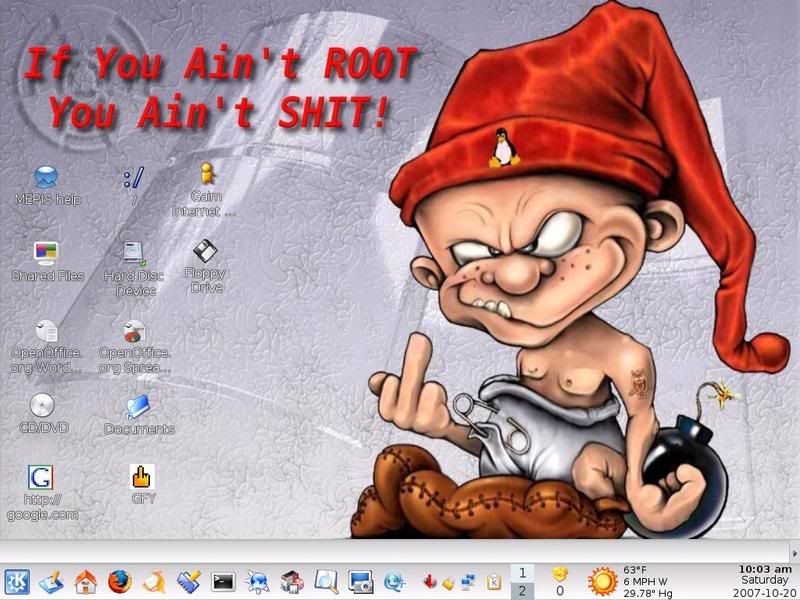Click the colored boxes package icon in panel
The image size is (800, 600).
pos(292,582)
